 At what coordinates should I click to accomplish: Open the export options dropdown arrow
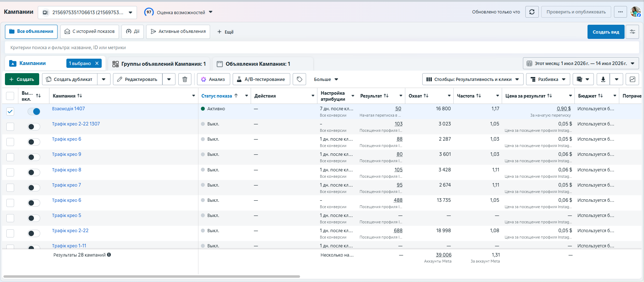(x=616, y=80)
